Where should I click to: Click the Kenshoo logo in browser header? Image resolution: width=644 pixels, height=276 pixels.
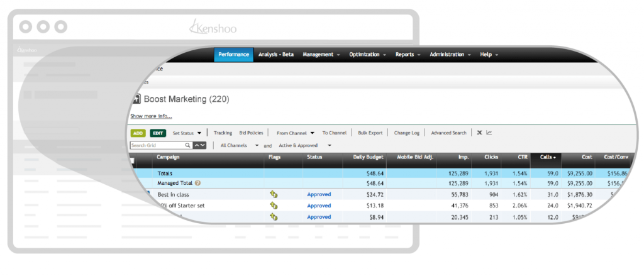pyautogui.click(x=213, y=28)
